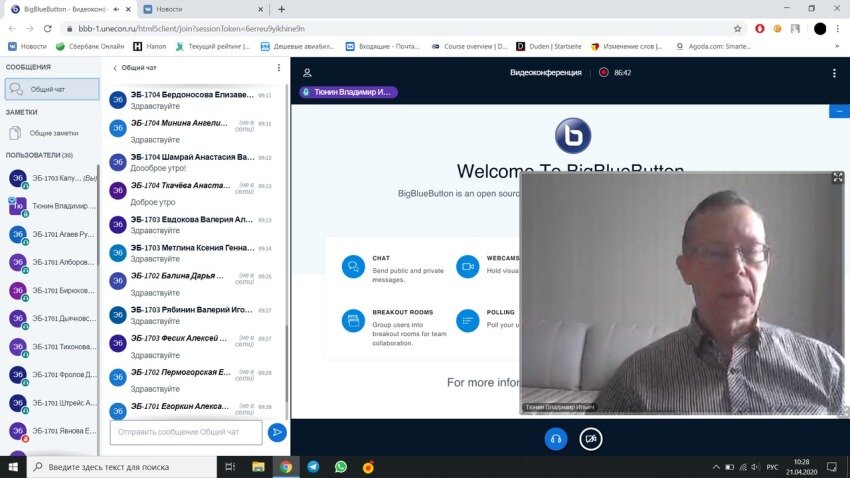The height and width of the screenshot is (478, 850).
Task: Select Общий чат in messages sidebar
Action: (x=52, y=89)
